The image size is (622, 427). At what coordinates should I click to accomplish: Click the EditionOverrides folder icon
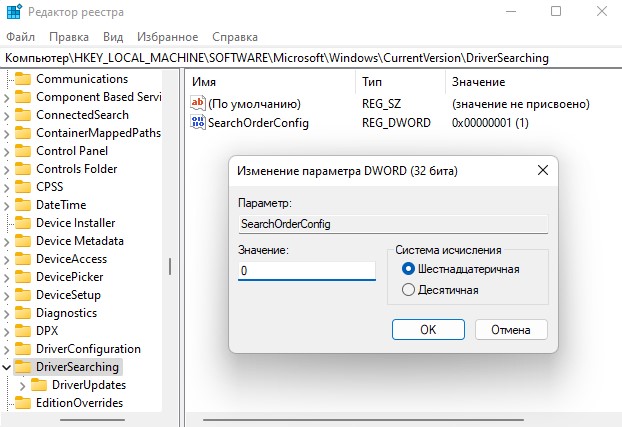point(23,403)
